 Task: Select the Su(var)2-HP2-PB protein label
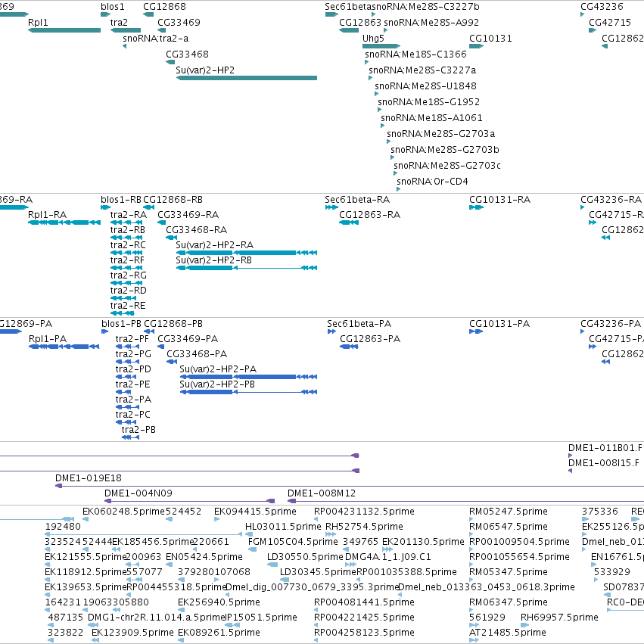point(217,384)
